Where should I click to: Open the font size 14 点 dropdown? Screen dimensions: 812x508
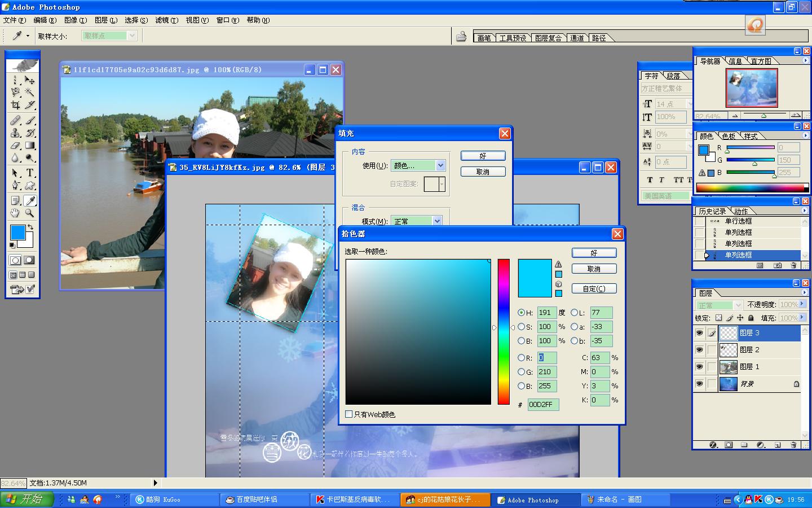[689, 104]
